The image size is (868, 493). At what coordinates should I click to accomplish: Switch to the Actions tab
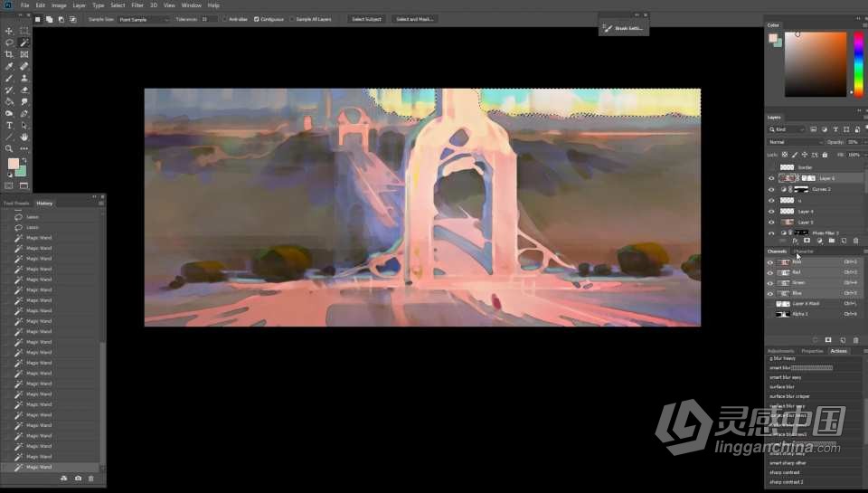[838, 351]
